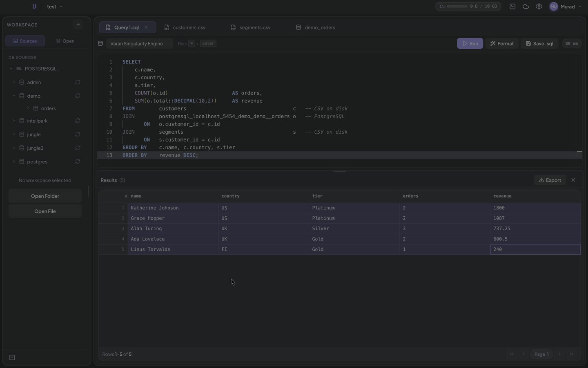Select the orders table icon
The width and height of the screenshot is (588, 368).
pyautogui.click(x=36, y=108)
